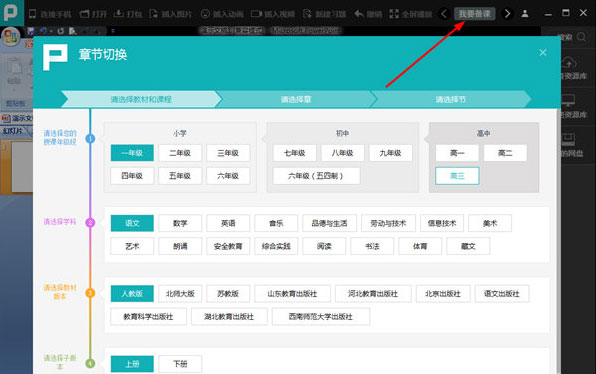
Task: Click the Office orb button in PowerPoint
Action: (x=11, y=37)
